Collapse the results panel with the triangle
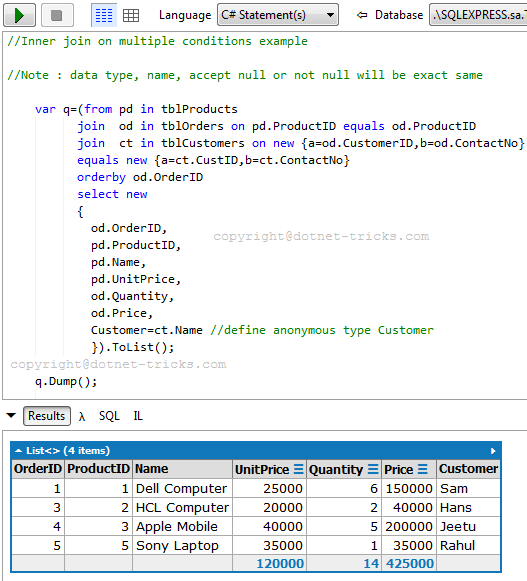Image resolution: width=527 pixels, height=581 pixels. 11,415
